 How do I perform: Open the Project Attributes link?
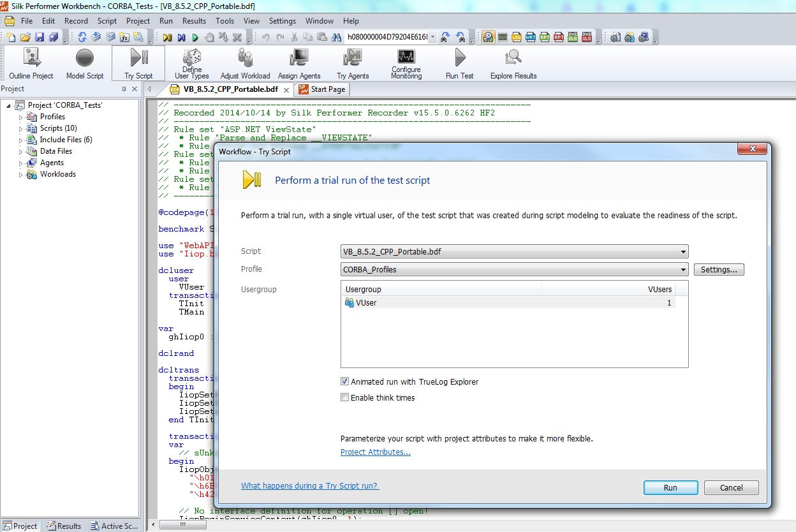[375, 452]
